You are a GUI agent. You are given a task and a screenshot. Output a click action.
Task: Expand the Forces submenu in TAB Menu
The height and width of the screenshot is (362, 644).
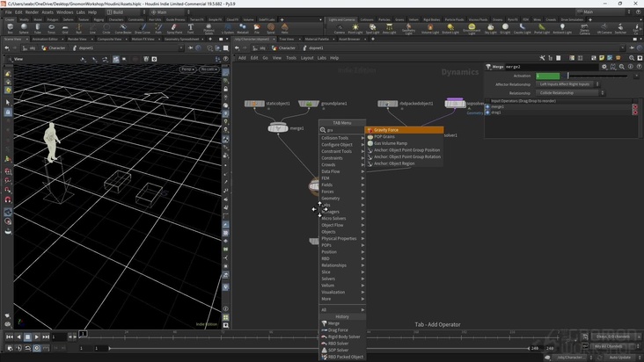click(x=342, y=192)
